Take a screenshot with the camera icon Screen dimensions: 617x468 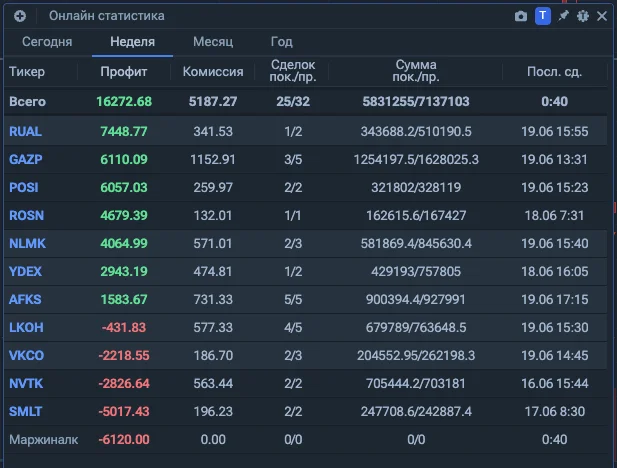pos(521,16)
